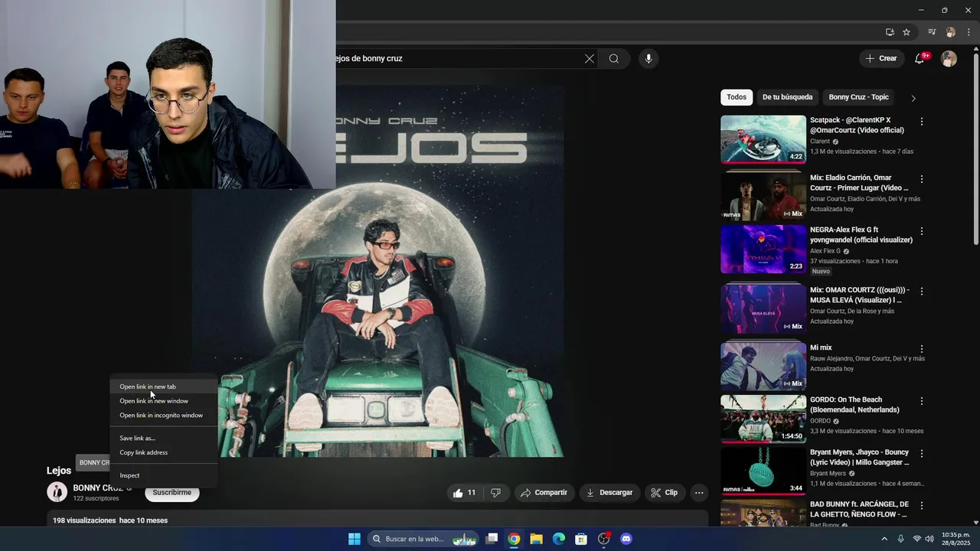This screenshot has height=551, width=980.
Task: Open the YouTube account avatar menu
Action: pos(949,59)
